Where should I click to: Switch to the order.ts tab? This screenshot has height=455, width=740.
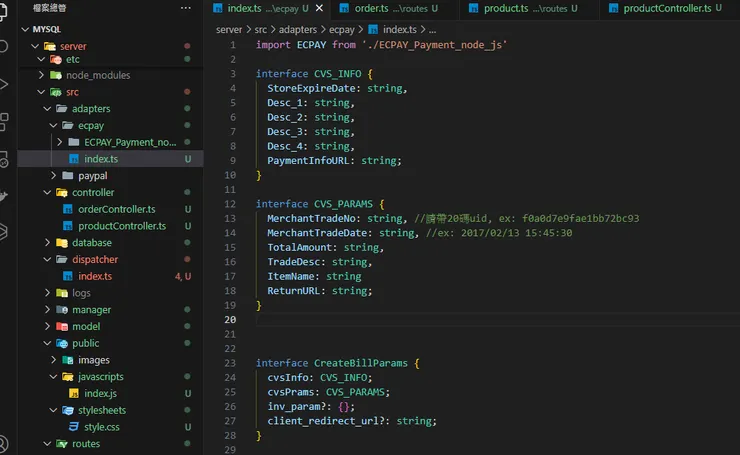tap(371, 8)
